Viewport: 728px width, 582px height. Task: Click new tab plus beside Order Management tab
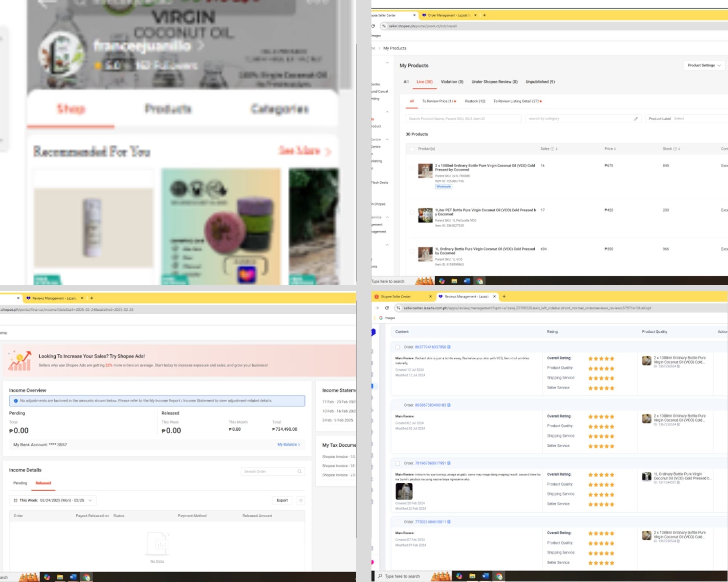coord(484,15)
